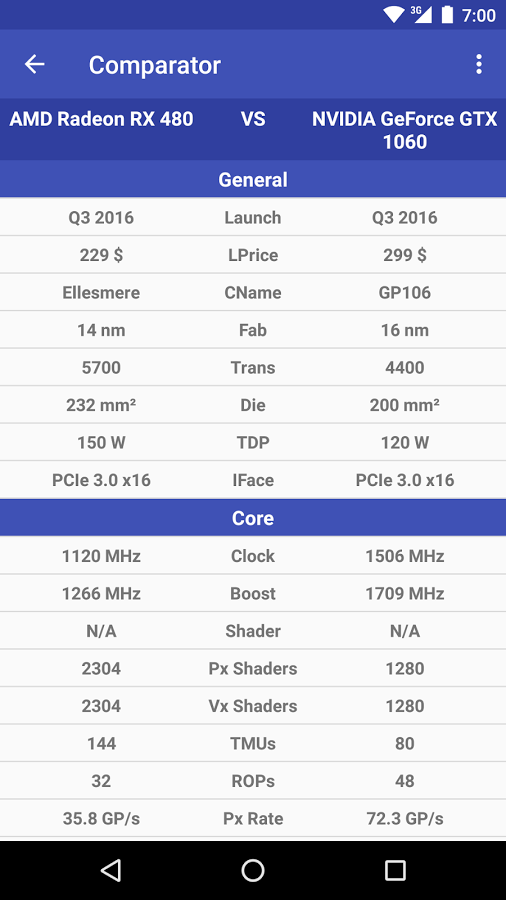
Task: Tap the Launch row label
Action: coord(253,218)
